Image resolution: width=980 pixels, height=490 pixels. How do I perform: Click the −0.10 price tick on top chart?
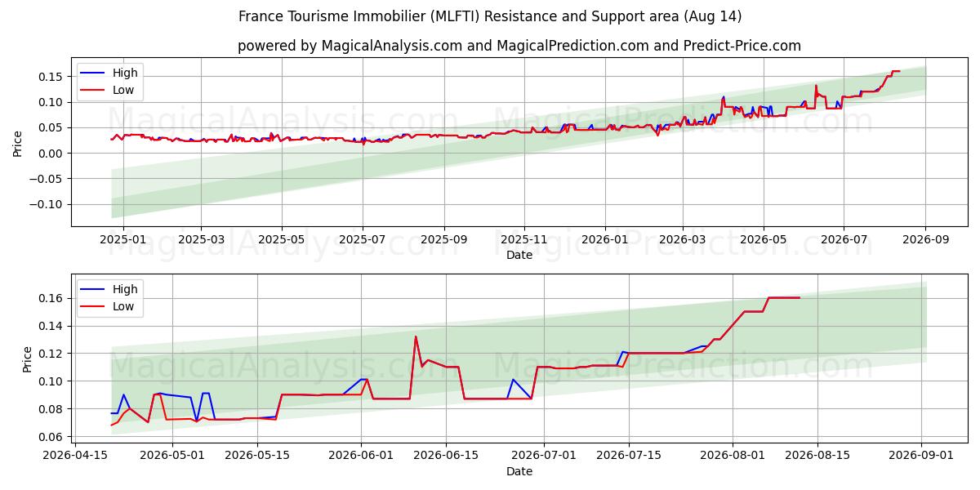48,204
